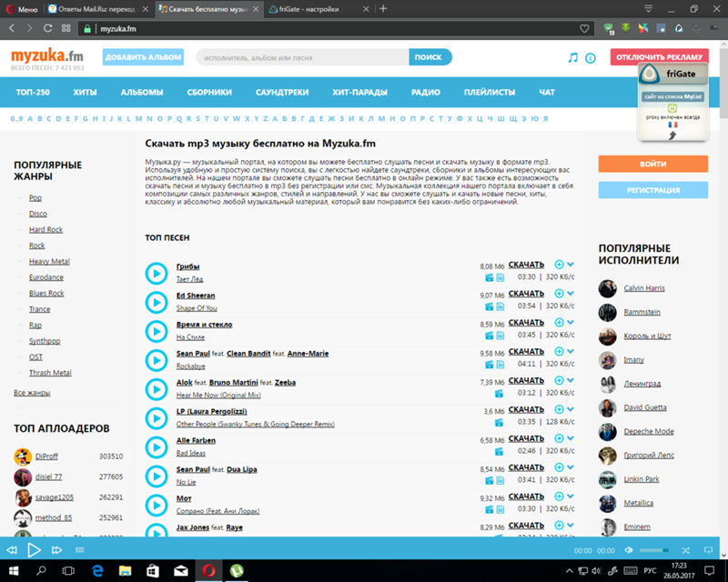The width and height of the screenshot is (728, 582).
Task: Click the РЕГИСТРАЦИЯ button
Action: pyautogui.click(x=652, y=190)
